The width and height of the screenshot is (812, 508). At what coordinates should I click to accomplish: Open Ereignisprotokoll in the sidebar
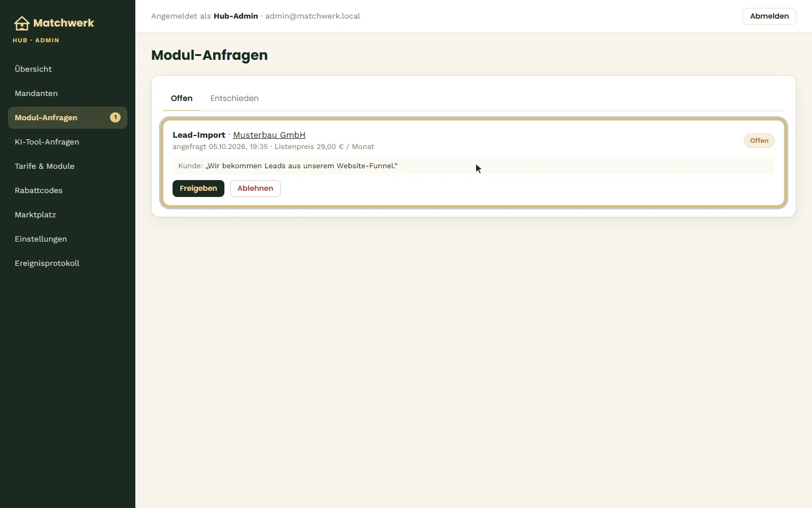[68, 263]
